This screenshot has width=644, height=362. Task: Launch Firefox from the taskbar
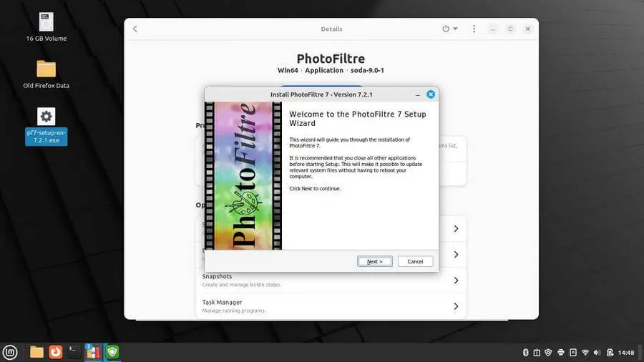[x=55, y=352]
